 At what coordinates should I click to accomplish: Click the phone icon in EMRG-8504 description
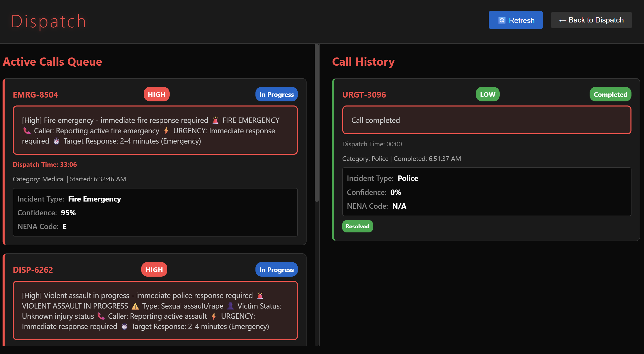[27, 131]
